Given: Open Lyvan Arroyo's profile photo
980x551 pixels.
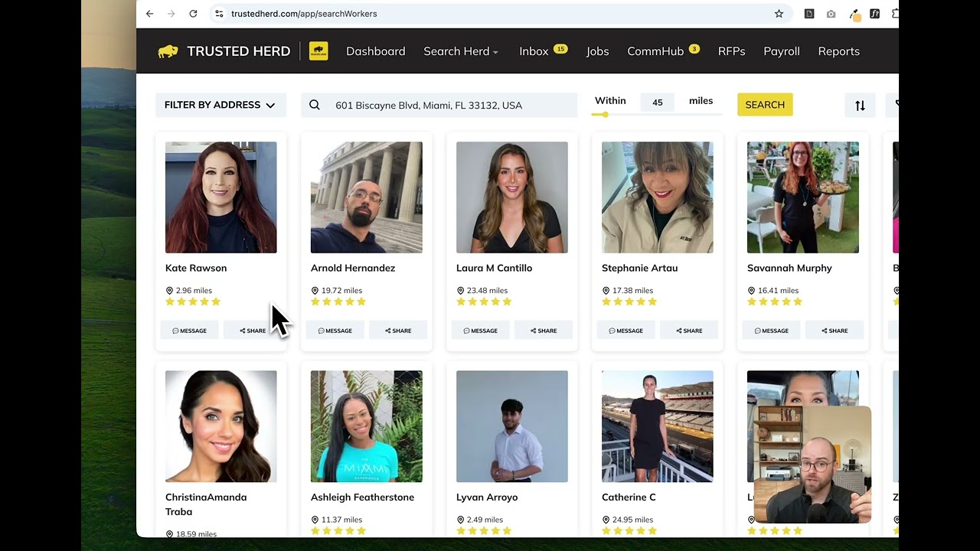Looking at the screenshot, I should coord(511,426).
